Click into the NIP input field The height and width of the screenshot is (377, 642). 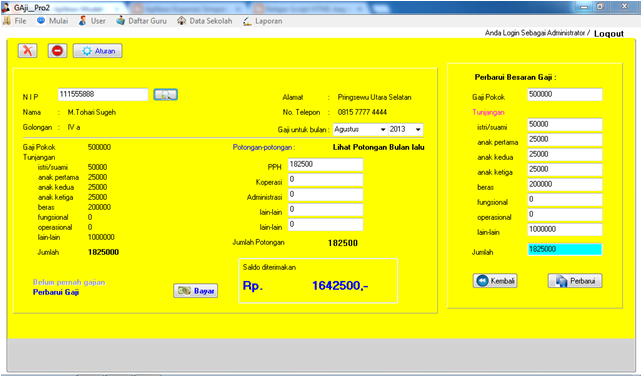[103, 95]
